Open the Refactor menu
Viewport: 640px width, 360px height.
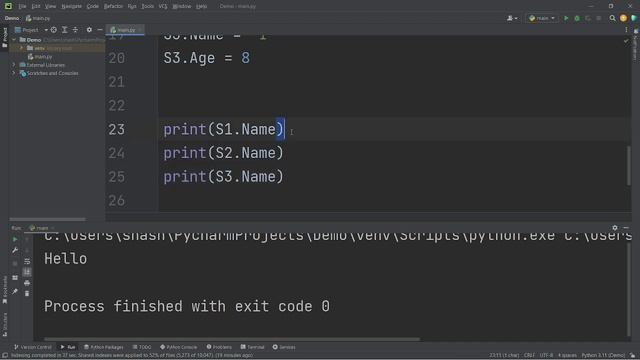click(113, 6)
